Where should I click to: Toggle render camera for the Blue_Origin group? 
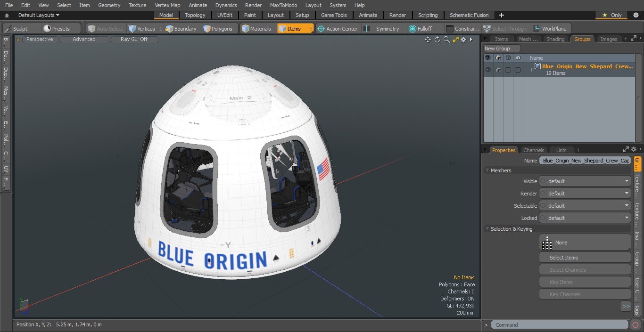498,70
